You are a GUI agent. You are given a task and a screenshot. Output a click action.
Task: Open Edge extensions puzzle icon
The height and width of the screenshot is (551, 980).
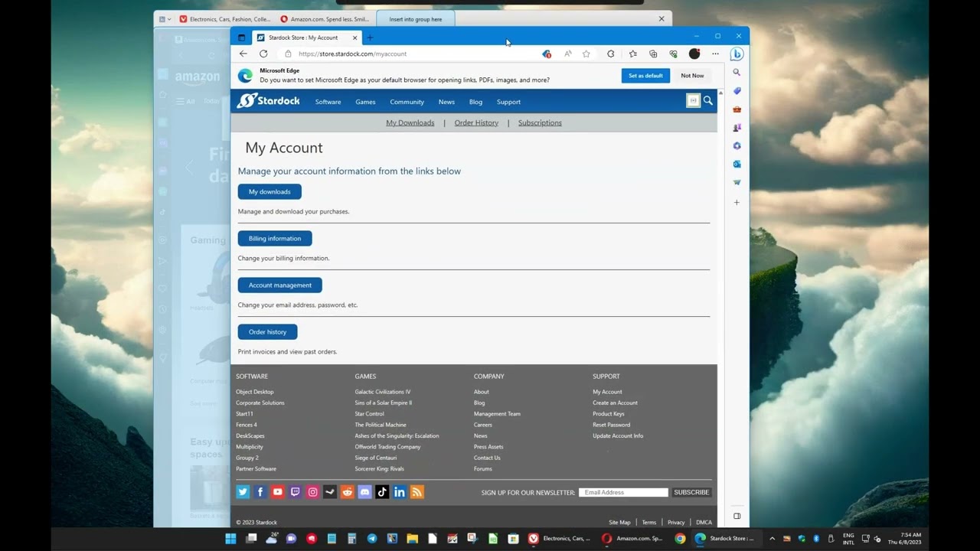pyautogui.click(x=610, y=54)
